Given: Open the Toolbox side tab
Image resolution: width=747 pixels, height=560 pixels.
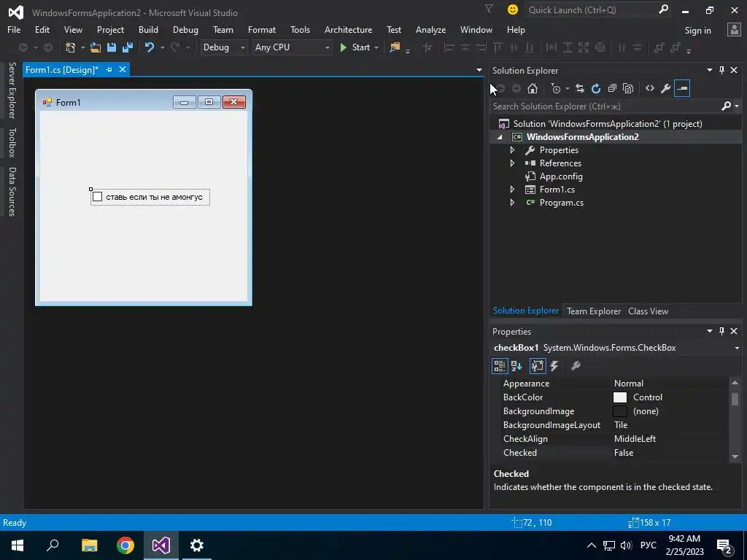Looking at the screenshot, I should coord(12,142).
